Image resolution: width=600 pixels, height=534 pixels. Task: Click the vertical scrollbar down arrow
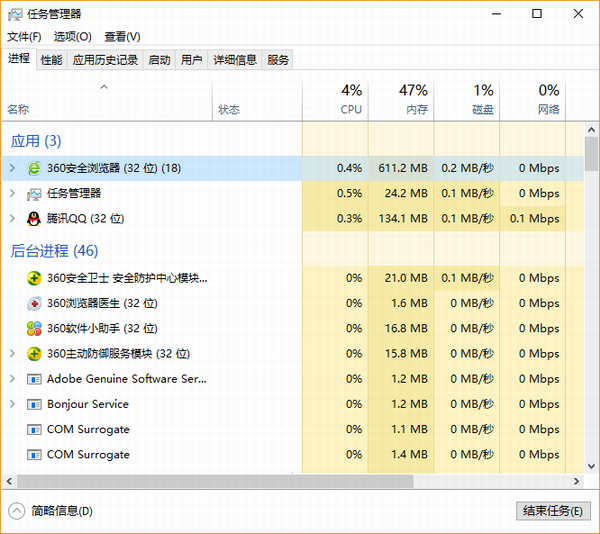[591, 466]
